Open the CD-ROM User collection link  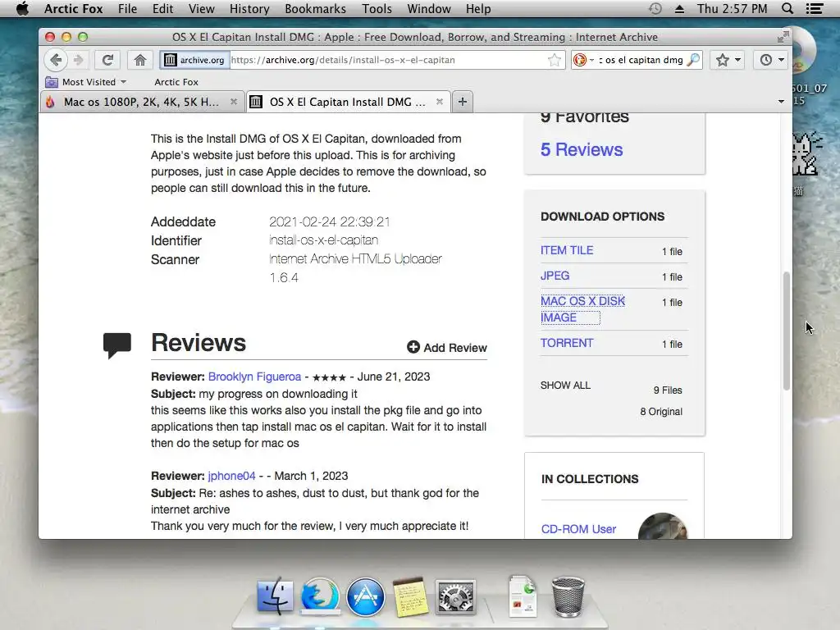click(578, 529)
